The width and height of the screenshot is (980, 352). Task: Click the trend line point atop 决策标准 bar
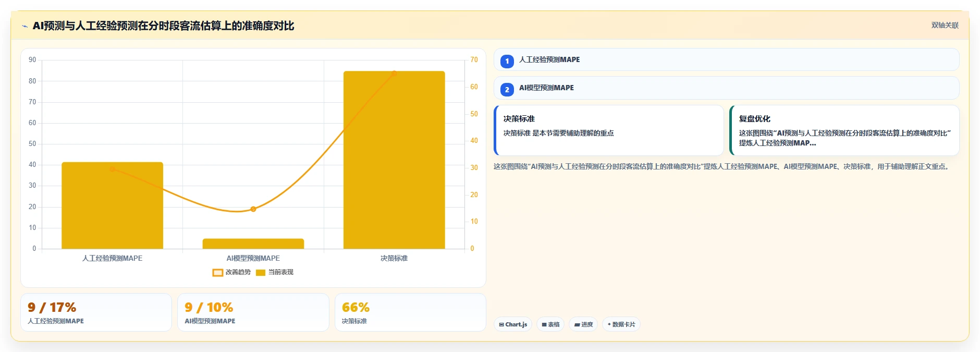(394, 74)
